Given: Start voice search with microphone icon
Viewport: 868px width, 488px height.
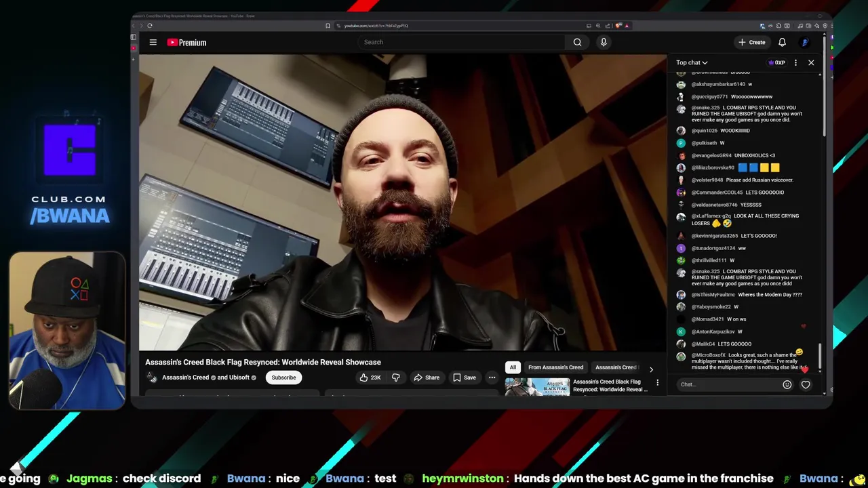Looking at the screenshot, I should [x=604, y=42].
